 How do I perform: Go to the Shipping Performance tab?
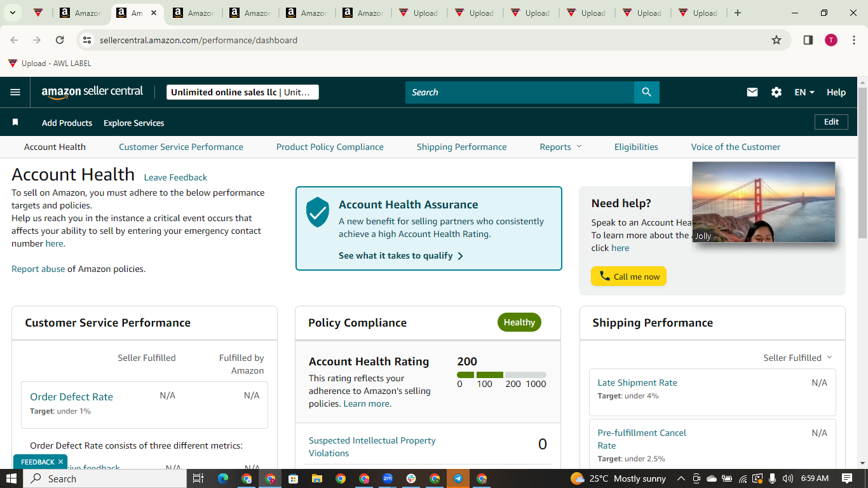pos(462,147)
